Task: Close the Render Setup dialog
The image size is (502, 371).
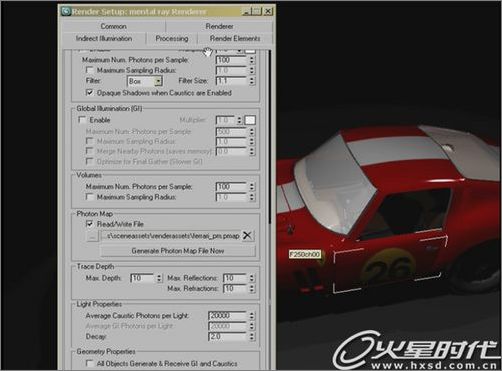Action: (268, 12)
